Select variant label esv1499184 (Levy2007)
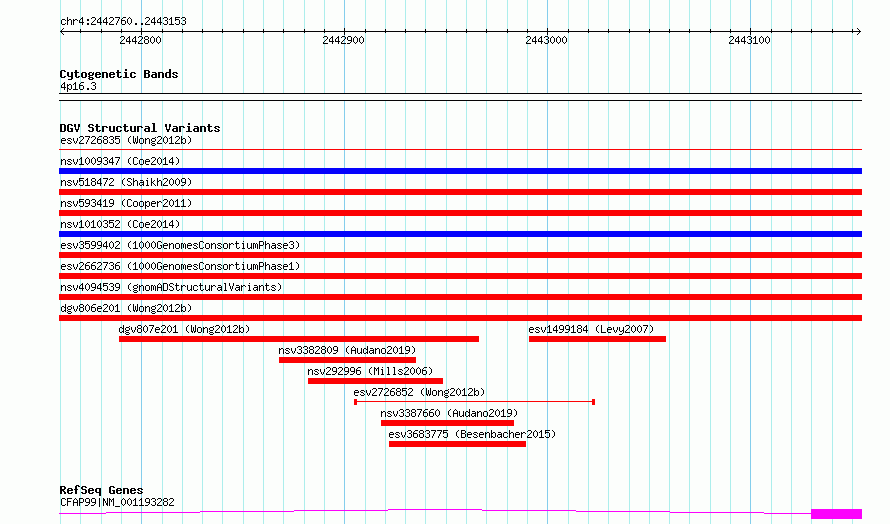The width and height of the screenshot is (890, 524). coord(591,329)
